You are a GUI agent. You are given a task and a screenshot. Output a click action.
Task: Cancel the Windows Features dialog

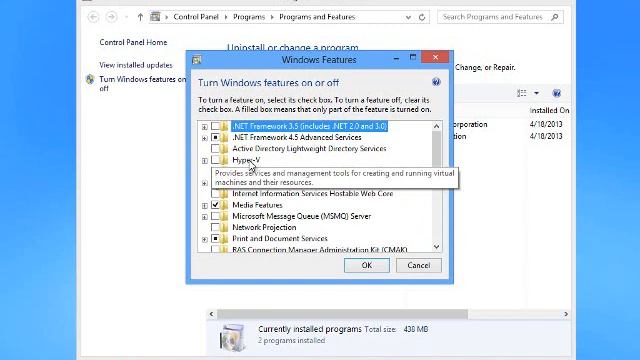[x=419, y=265]
